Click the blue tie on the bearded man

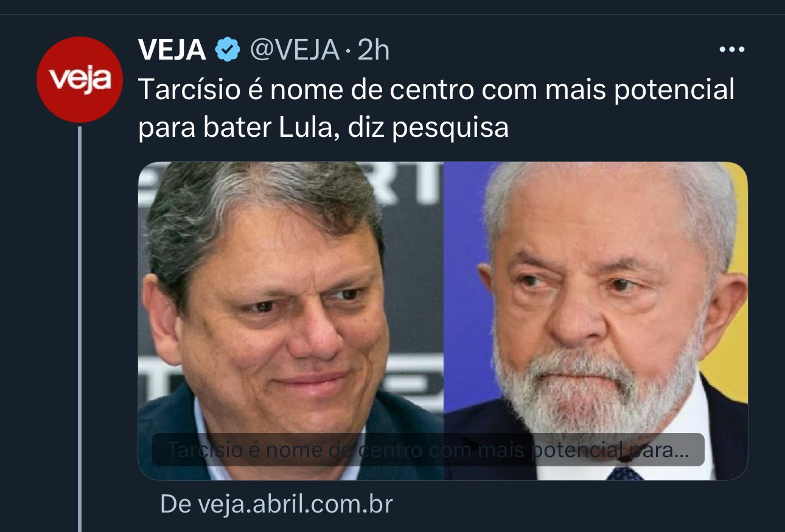click(x=625, y=473)
